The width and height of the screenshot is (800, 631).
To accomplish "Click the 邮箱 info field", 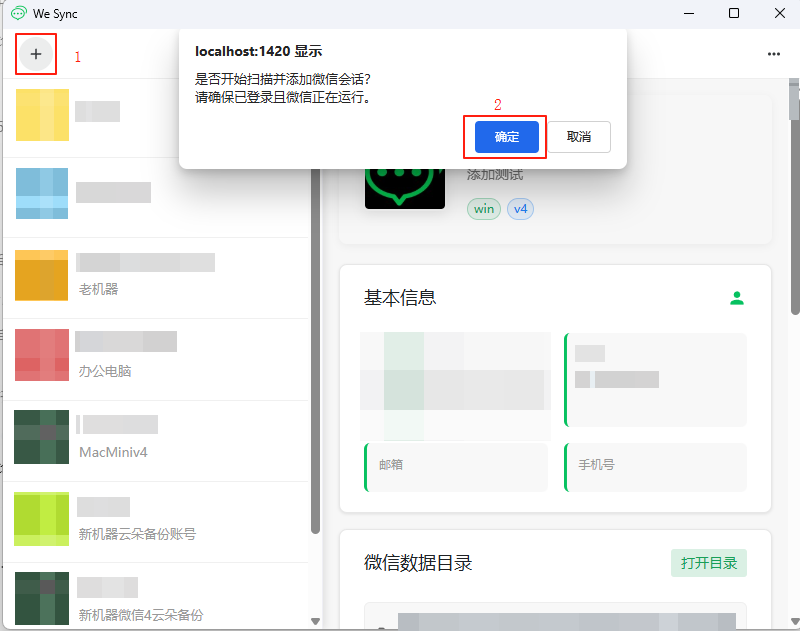I will click(x=456, y=466).
